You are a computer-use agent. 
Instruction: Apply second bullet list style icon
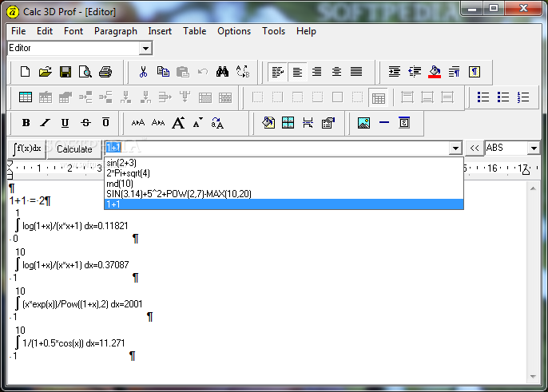503,97
